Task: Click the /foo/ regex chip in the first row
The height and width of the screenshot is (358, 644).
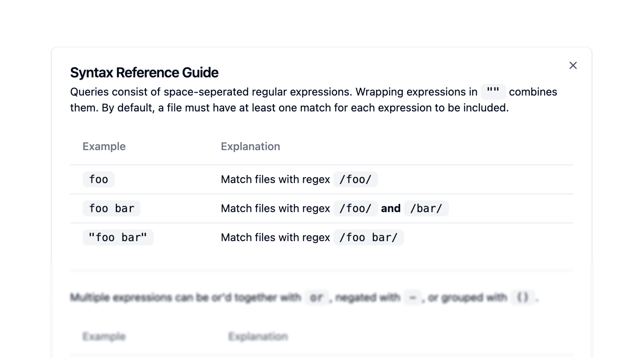Action: 355,179
